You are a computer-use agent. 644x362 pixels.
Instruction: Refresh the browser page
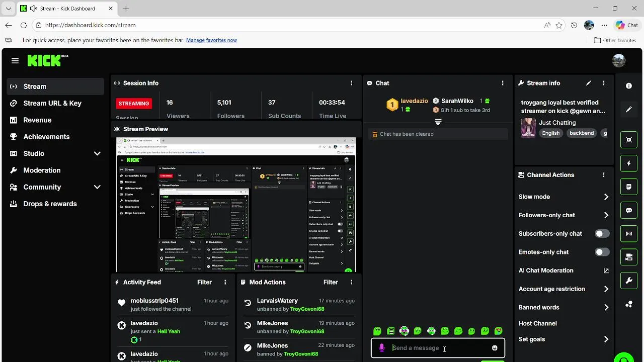coord(24,25)
